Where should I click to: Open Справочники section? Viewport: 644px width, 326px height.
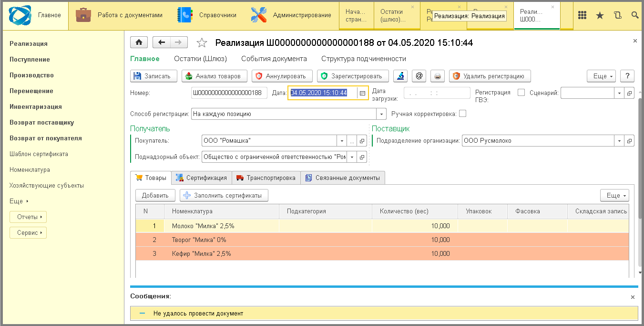[x=207, y=15]
